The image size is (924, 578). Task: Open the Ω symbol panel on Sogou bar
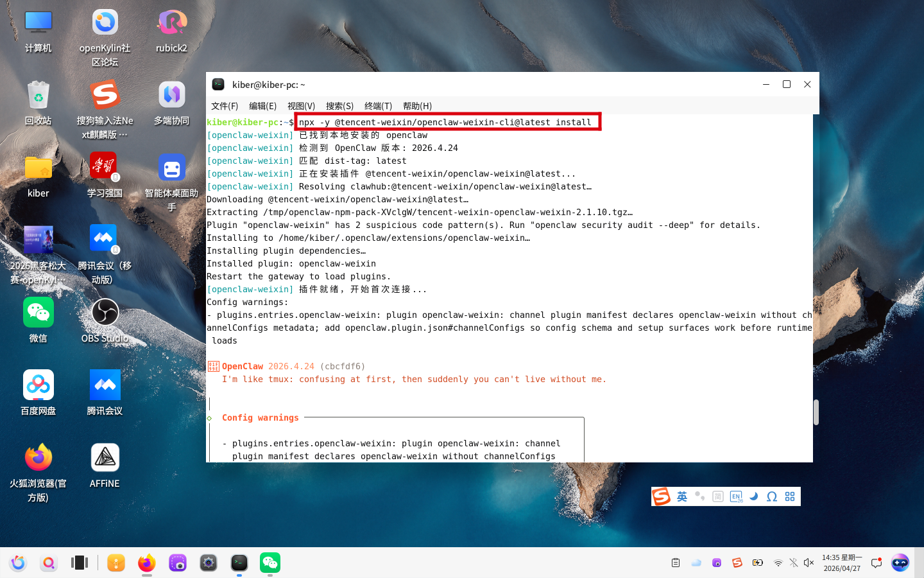(x=772, y=496)
